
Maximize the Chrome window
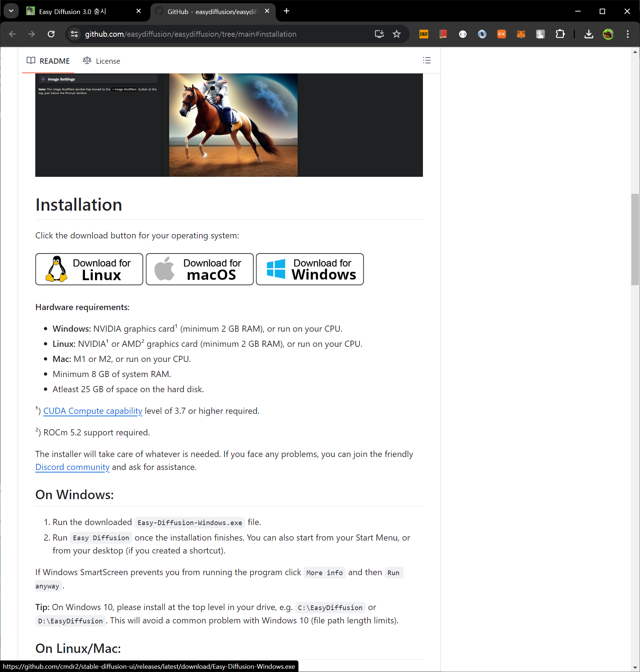tap(602, 11)
